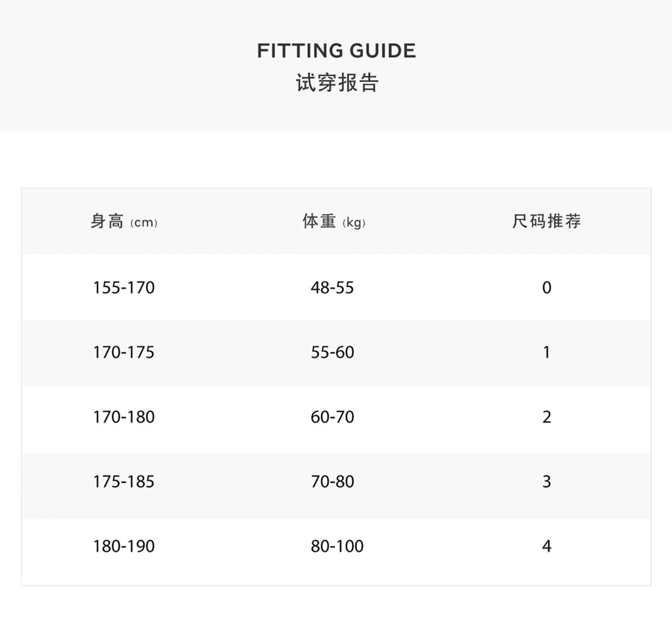
Task: Click the 80-100 weight cell
Action: (337, 546)
